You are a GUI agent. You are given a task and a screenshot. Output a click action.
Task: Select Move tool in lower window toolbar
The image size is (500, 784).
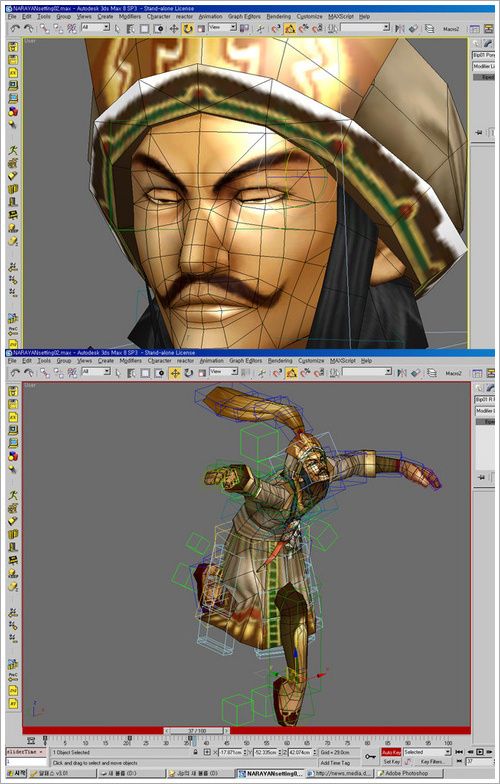click(x=174, y=373)
